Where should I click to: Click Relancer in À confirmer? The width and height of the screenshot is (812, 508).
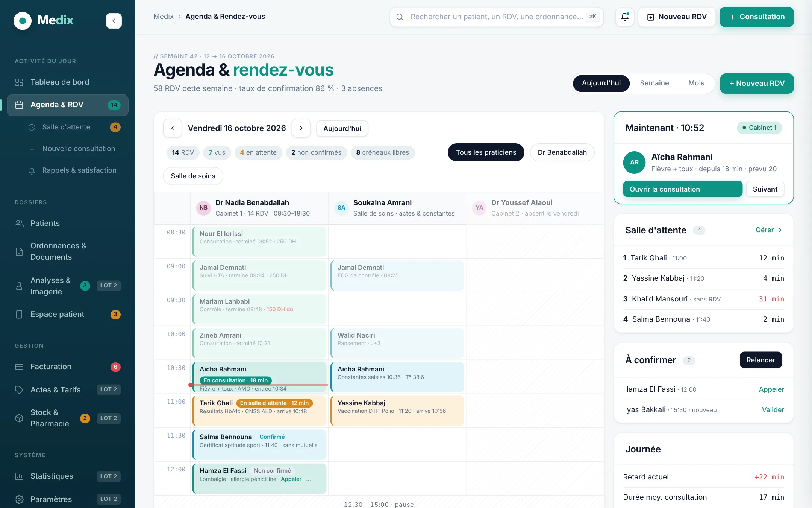(x=761, y=360)
